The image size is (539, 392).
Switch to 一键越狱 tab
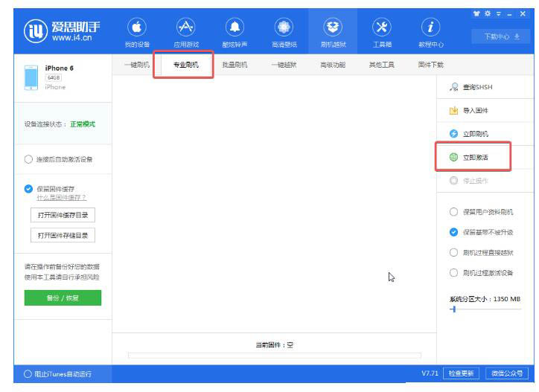(x=284, y=65)
